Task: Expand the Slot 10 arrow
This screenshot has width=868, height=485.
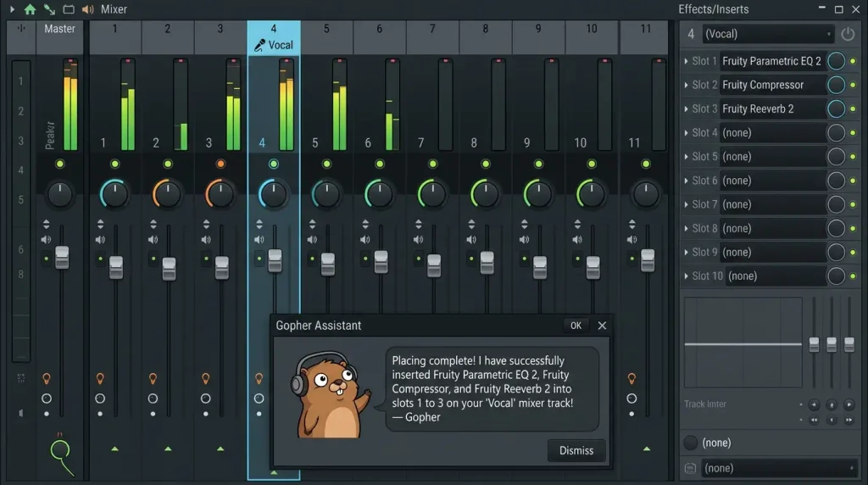Action: [686, 276]
